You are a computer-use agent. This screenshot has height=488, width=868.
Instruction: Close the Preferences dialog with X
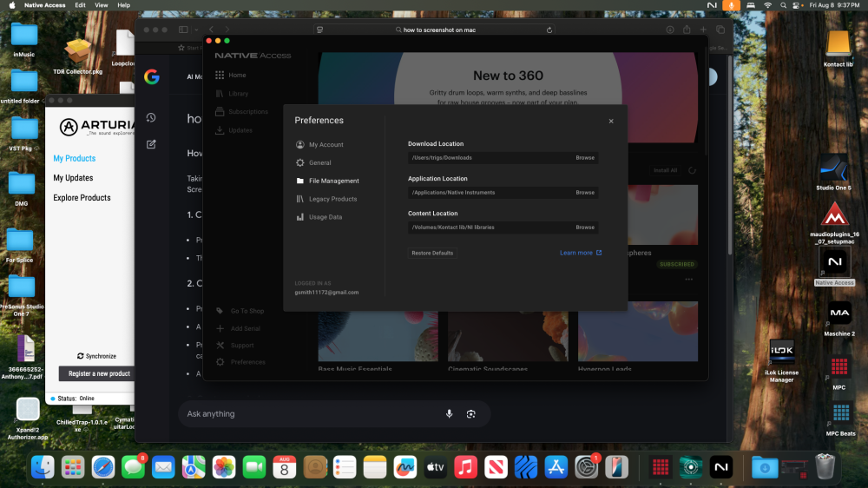tap(611, 122)
